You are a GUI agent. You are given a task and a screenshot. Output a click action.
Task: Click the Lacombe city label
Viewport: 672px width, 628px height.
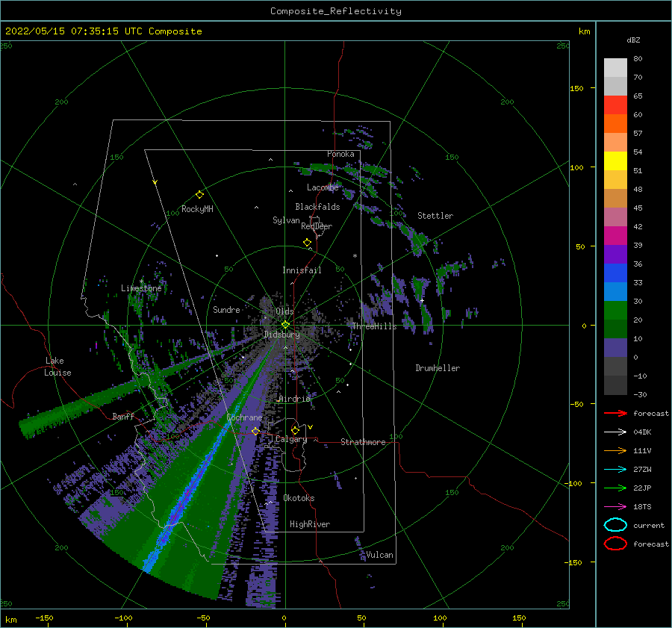click(323, 187)
